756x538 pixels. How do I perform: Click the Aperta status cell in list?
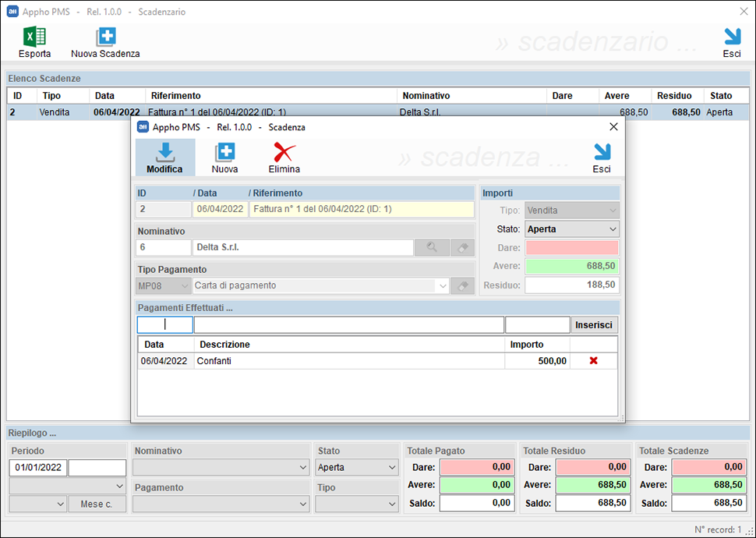pos(726,112)
